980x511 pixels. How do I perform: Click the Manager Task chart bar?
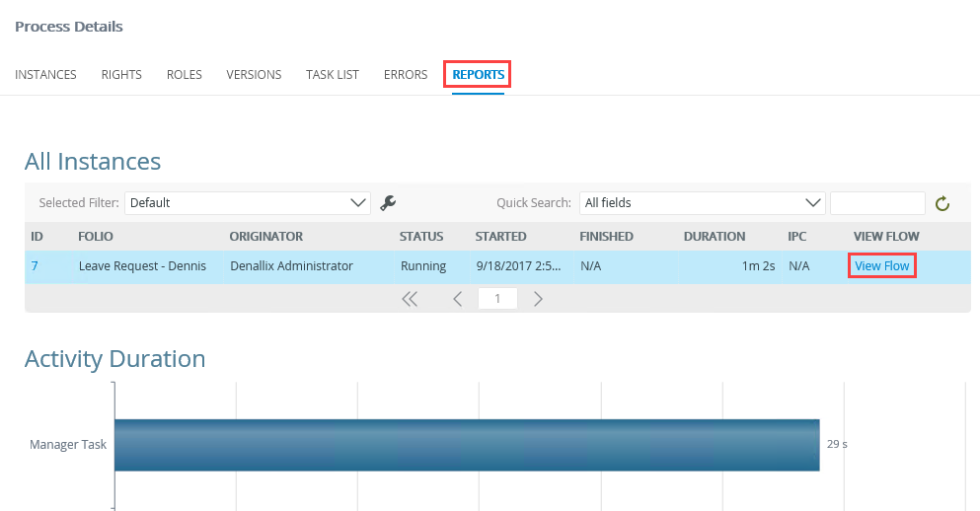tap(467, 445)
